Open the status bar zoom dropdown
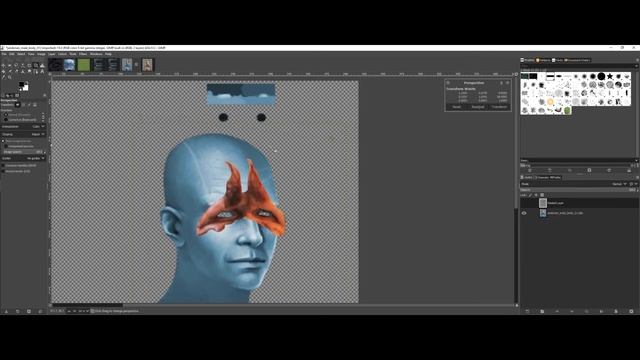Screen dimensions: 640x360 coord(84,311)
